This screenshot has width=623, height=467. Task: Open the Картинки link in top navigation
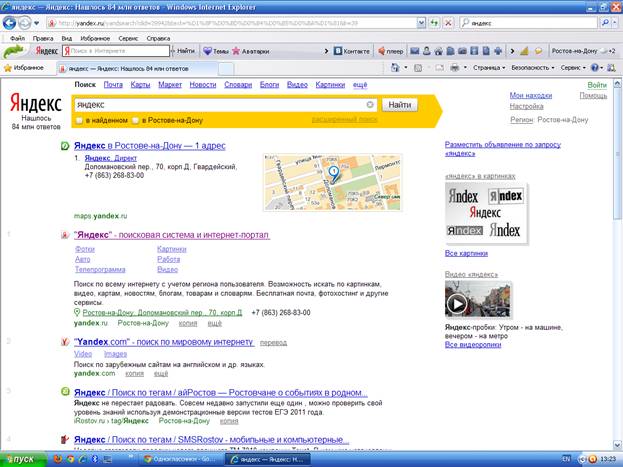[x=330, y=85]
